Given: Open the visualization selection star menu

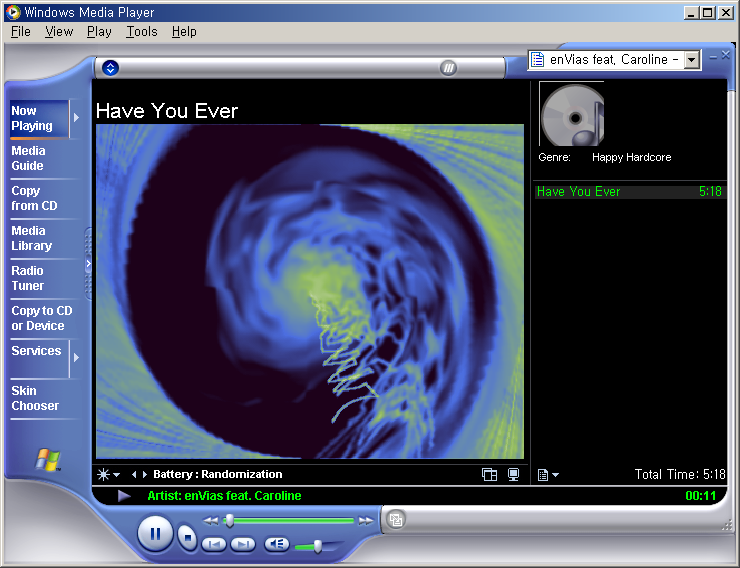Looking at the screenshot, I should point(108,474).
